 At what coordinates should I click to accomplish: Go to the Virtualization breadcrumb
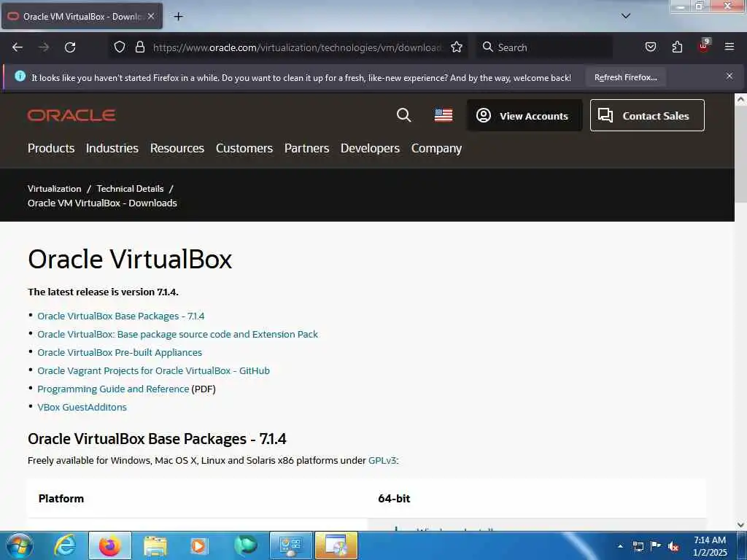[x=54, y=189]
